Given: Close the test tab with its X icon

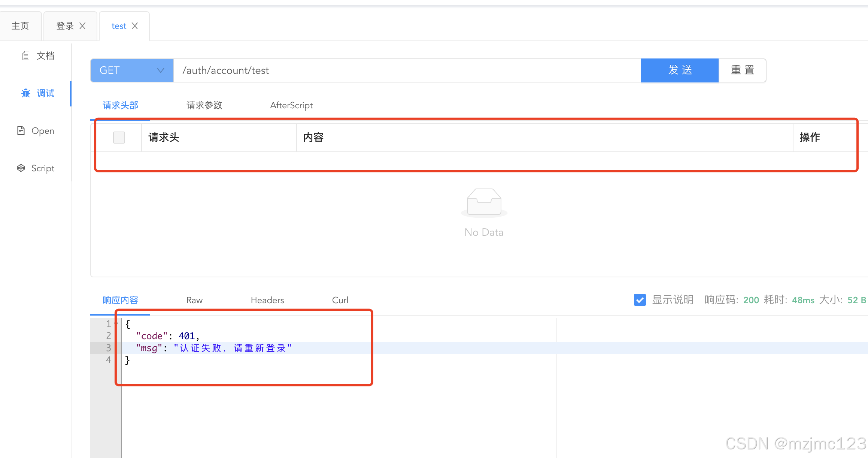Looking at the screenshot, I should click(135, 26).
